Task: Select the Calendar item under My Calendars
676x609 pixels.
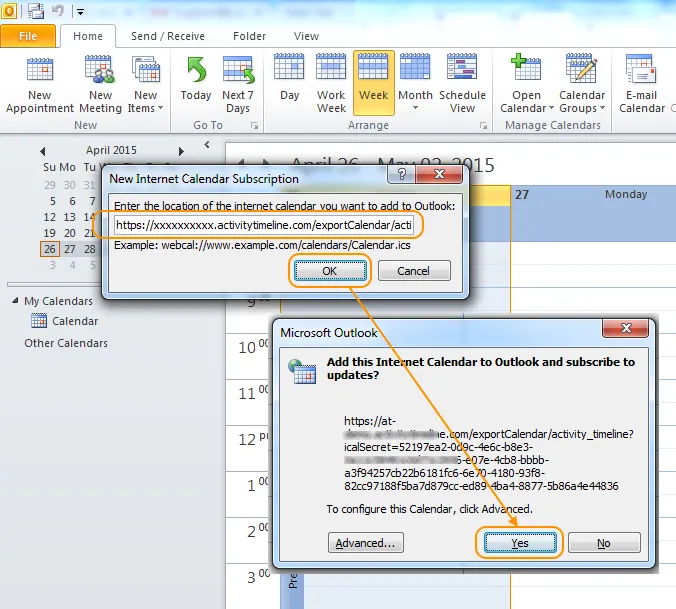Action: tap(65, 321)
